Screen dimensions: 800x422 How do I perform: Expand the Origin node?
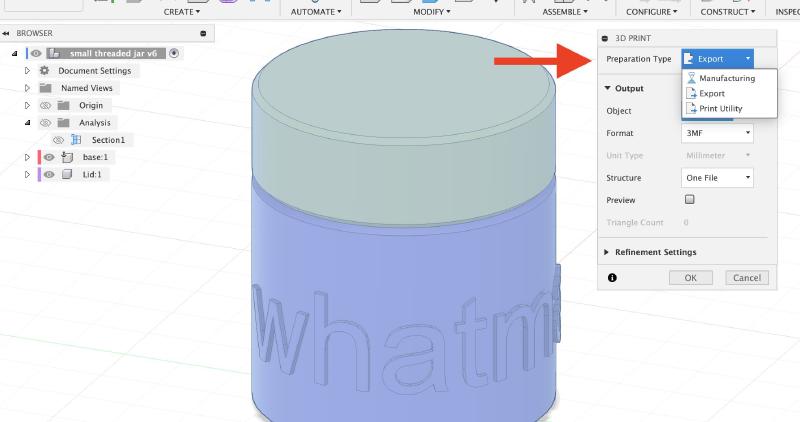click(x=28, y=105)
